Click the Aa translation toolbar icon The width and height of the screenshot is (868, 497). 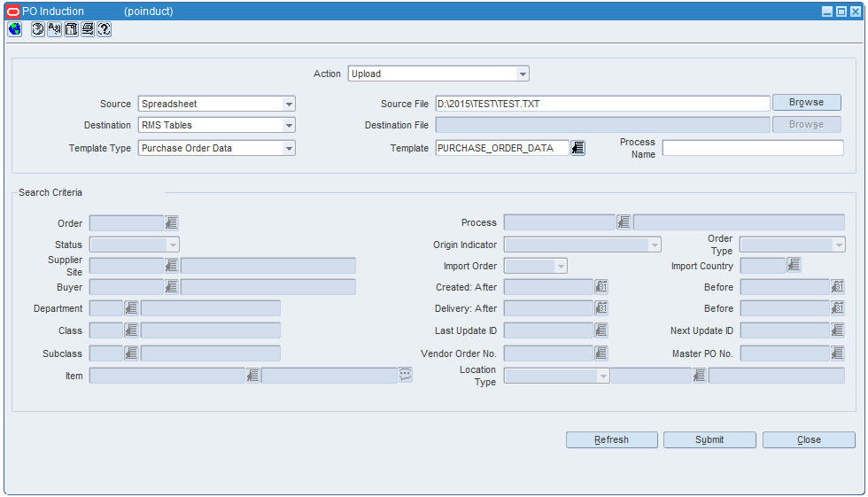tap(54, 29)
